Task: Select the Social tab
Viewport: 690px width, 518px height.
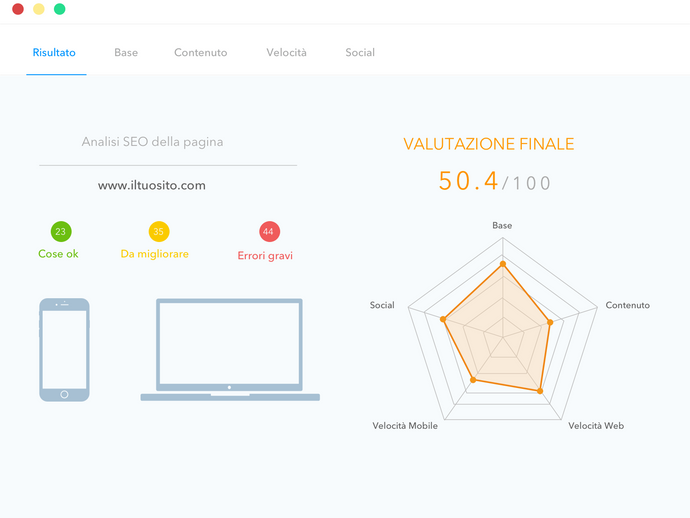Action: click(x=360, y=52)
